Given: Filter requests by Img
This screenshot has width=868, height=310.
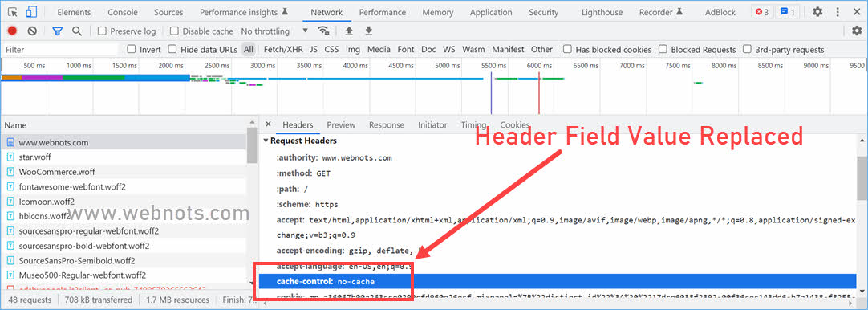Looking at the screenshot, I should coord(353,49).
